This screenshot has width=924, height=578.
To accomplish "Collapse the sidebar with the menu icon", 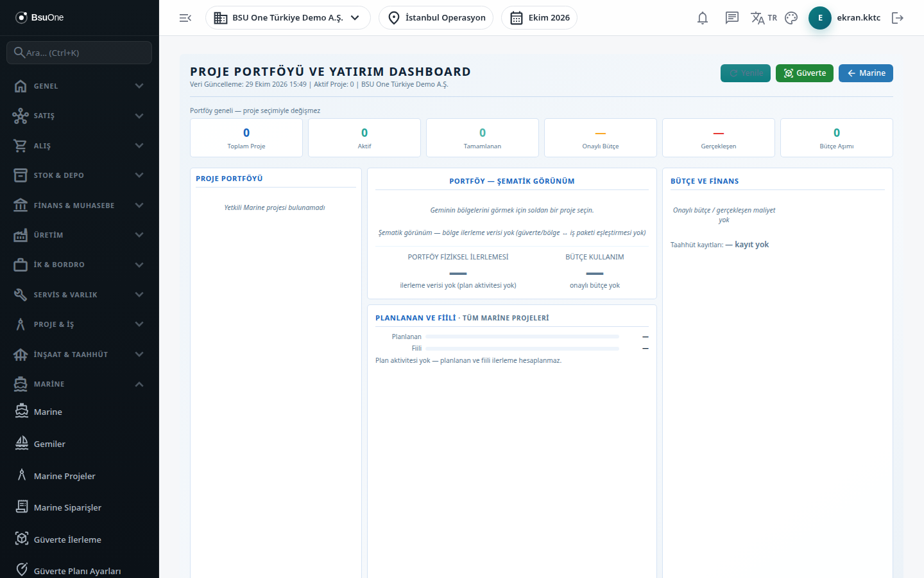I will 185,18.
